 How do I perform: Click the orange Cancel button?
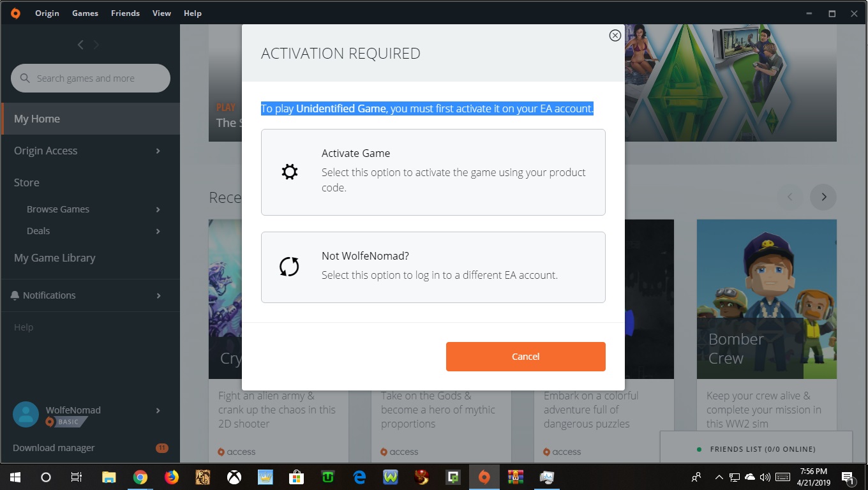coord(525,357)
